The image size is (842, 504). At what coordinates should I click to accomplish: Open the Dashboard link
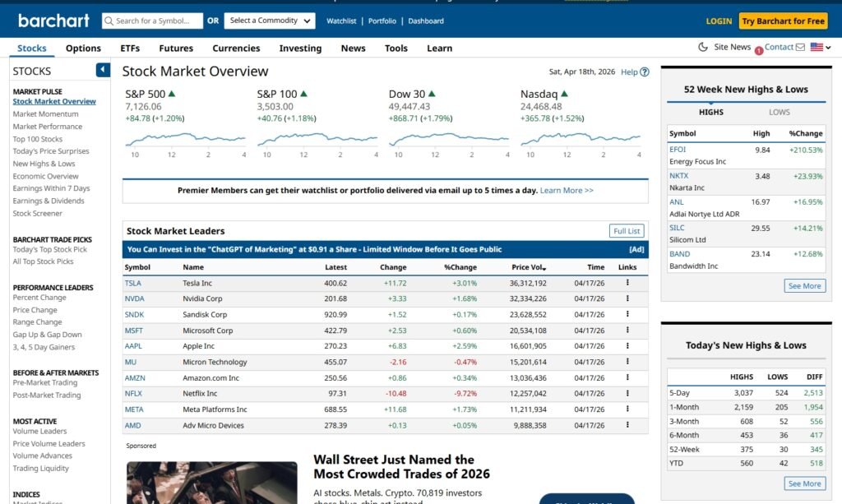426,21
